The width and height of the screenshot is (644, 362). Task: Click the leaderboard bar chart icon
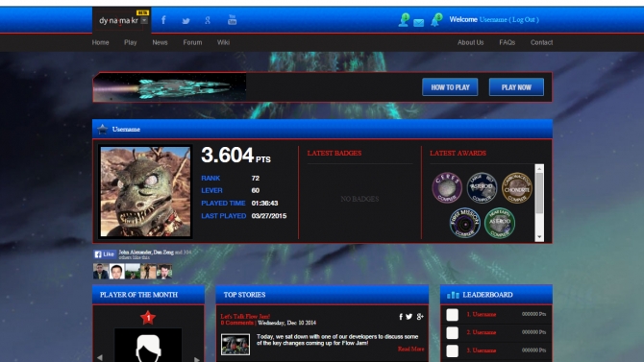click(x=453, y=295)
